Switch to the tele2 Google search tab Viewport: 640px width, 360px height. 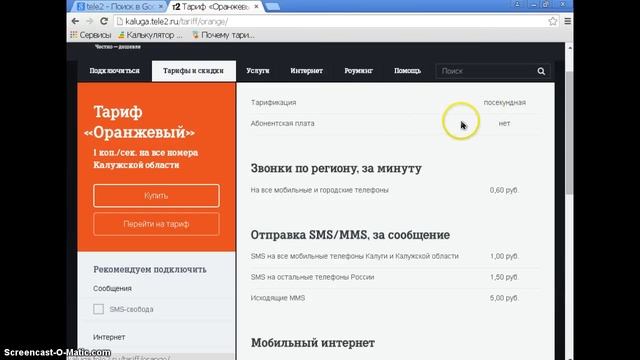point(118,7)
